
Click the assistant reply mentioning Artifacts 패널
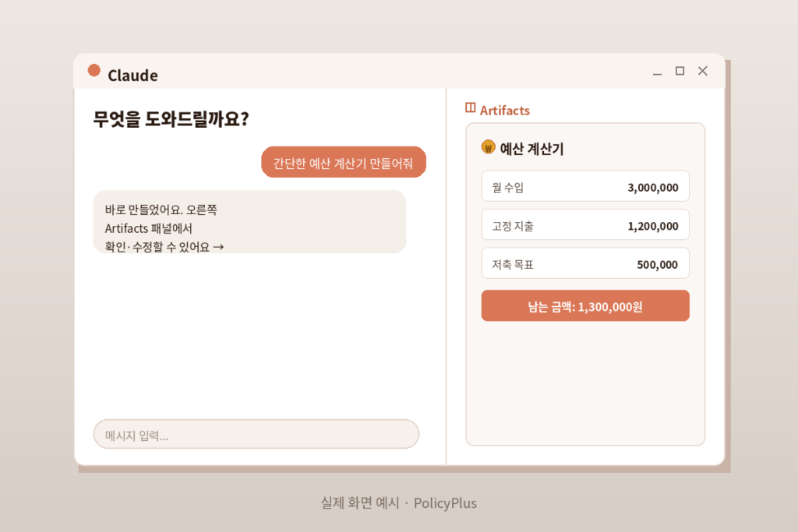(249, 222)
